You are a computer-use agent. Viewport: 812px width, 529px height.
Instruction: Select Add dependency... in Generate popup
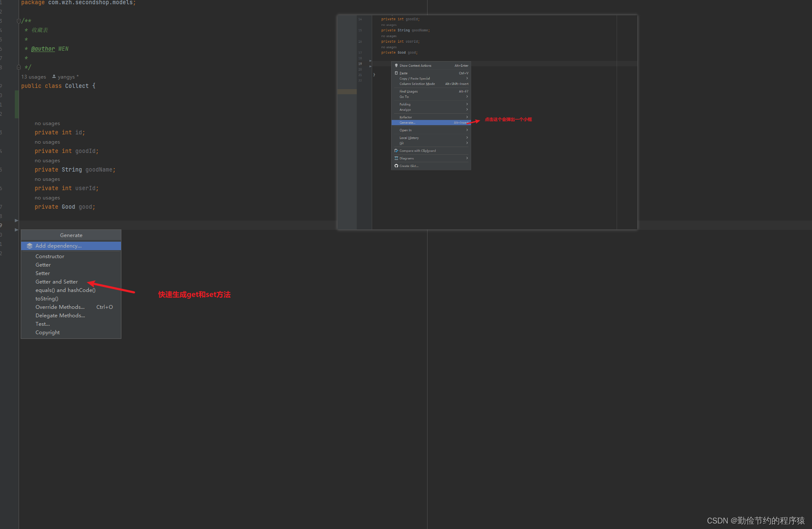pyautogui.click(x=71, y=246)
